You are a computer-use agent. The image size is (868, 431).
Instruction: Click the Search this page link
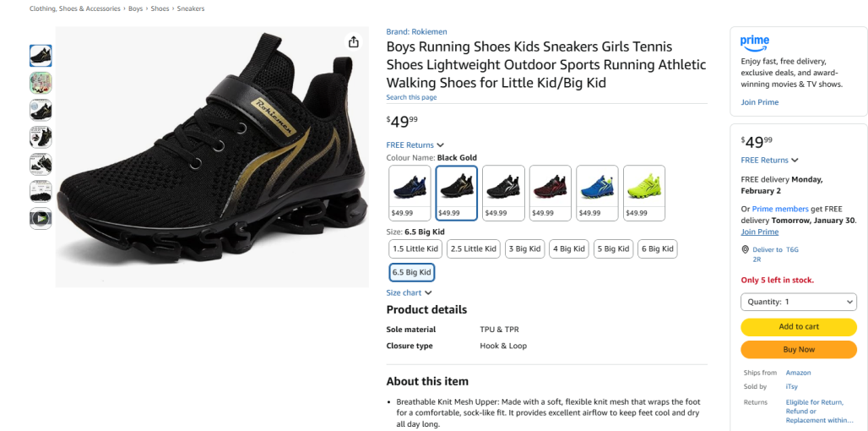pyautogui.click(x=411, y=97)
